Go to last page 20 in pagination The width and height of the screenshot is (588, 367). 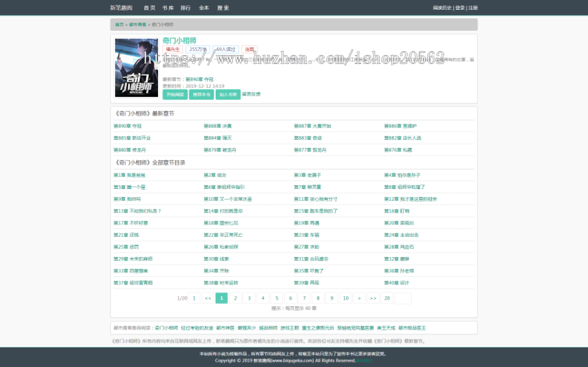click(x=387, y=298)
